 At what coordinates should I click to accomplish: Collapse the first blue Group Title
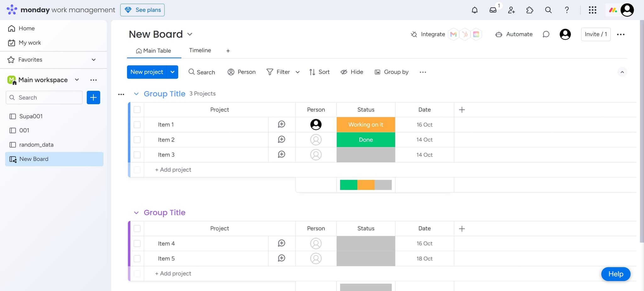(136, 94)
